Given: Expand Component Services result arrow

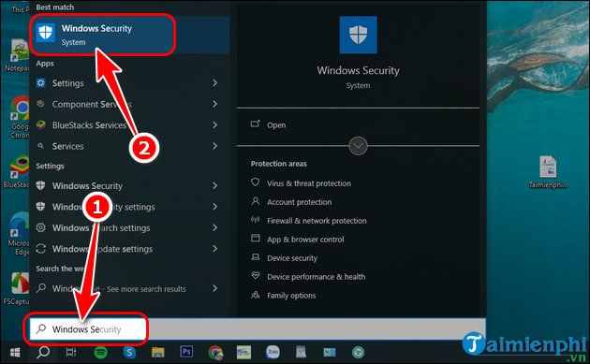Looking at the screenshot, I should point(214,104).
